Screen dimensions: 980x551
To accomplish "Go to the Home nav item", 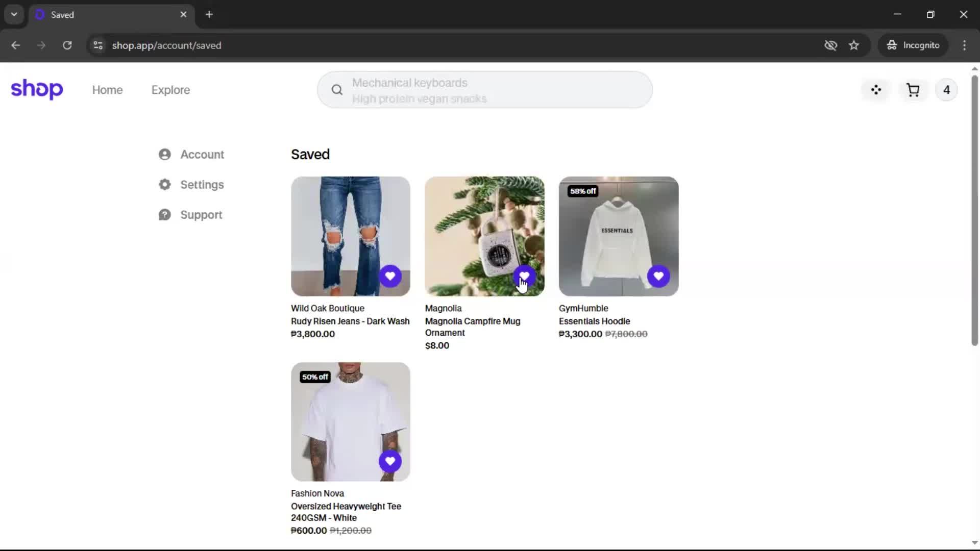I will click(x=107, y=90).
